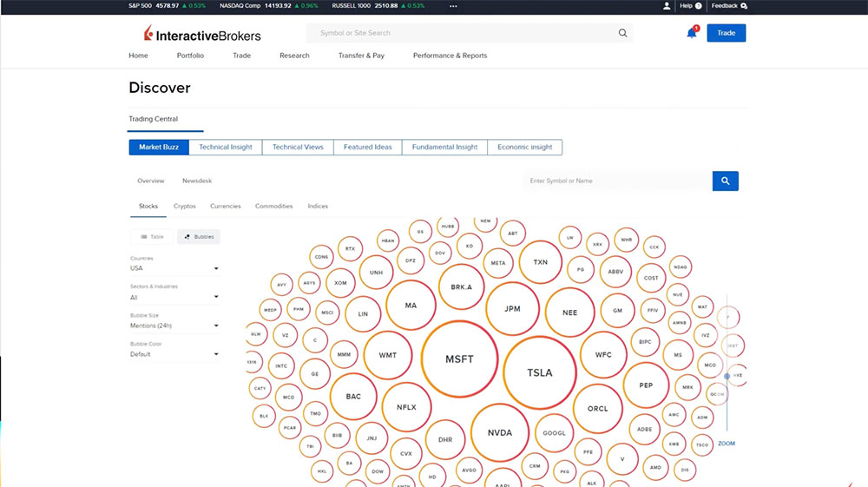868x487 pixels.
Task: Open Performance & Reports menu
Action: (450, 56)
